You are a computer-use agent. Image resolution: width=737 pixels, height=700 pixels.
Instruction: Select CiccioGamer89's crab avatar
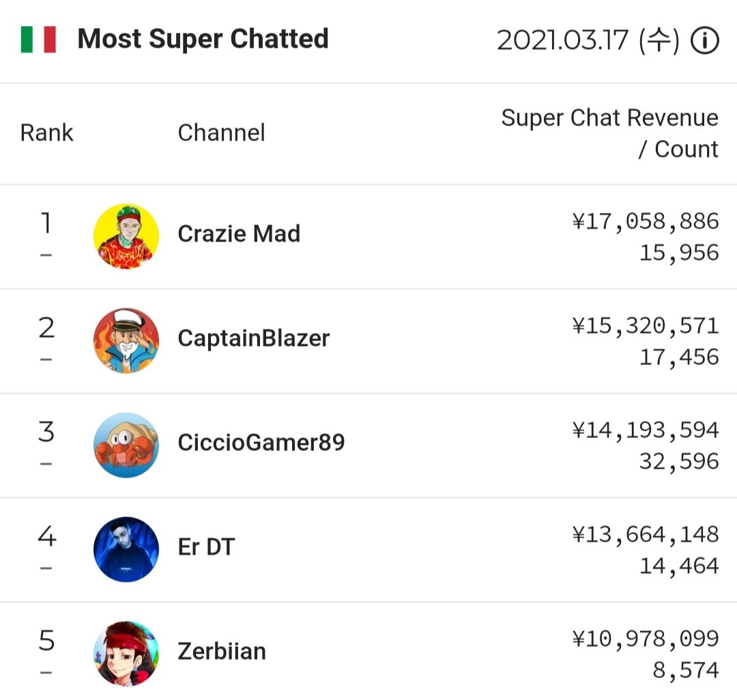pos(126,445)
